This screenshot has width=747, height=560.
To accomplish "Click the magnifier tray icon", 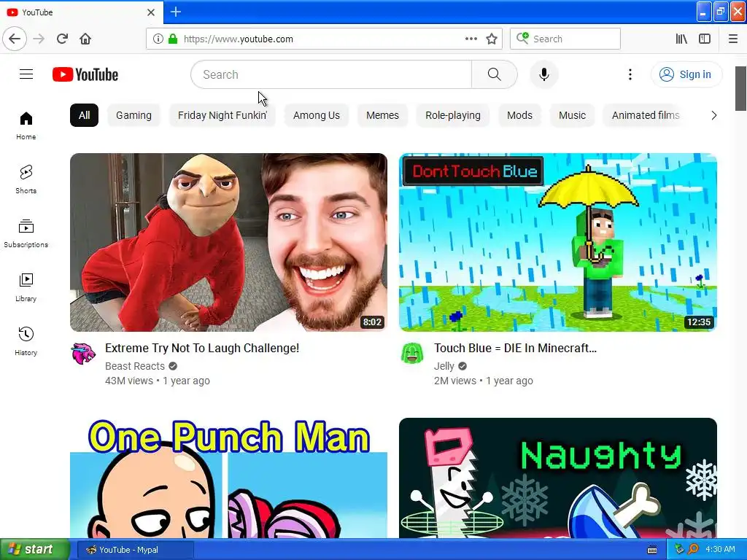I will (x=693, y=550).
